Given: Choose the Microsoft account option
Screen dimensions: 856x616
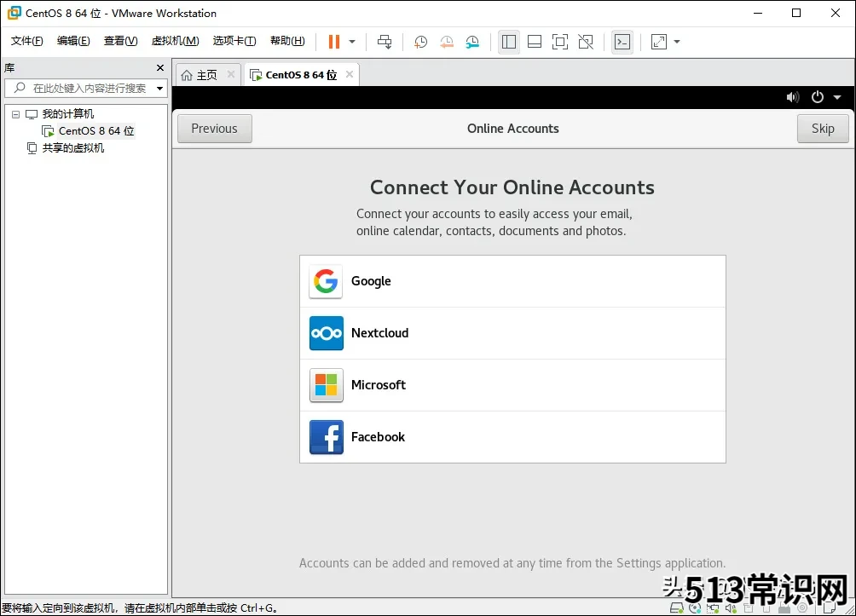Looking at the screenshot, I should [512, 384].
